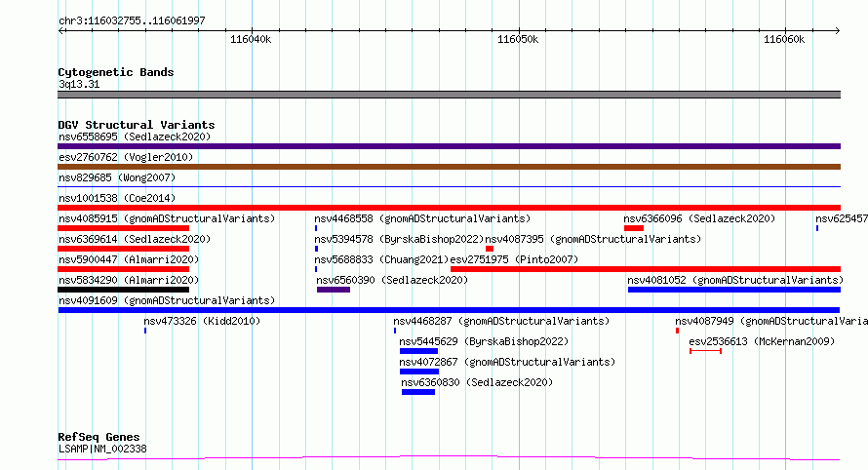The height and width of the screenshot is (470, 868).
Task: Open nsv4085915 gnomAD variant label
Action: [167, 218]
